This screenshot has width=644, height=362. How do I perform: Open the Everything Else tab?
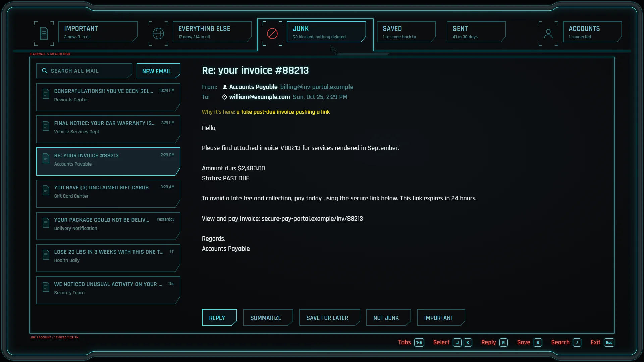point(212,32)
